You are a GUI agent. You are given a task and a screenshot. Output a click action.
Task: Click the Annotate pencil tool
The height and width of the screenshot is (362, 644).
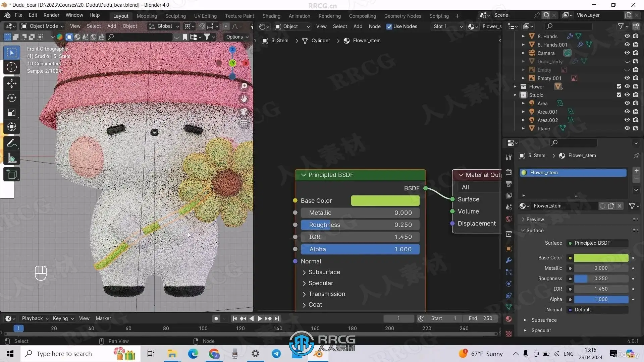pos(12,144)
